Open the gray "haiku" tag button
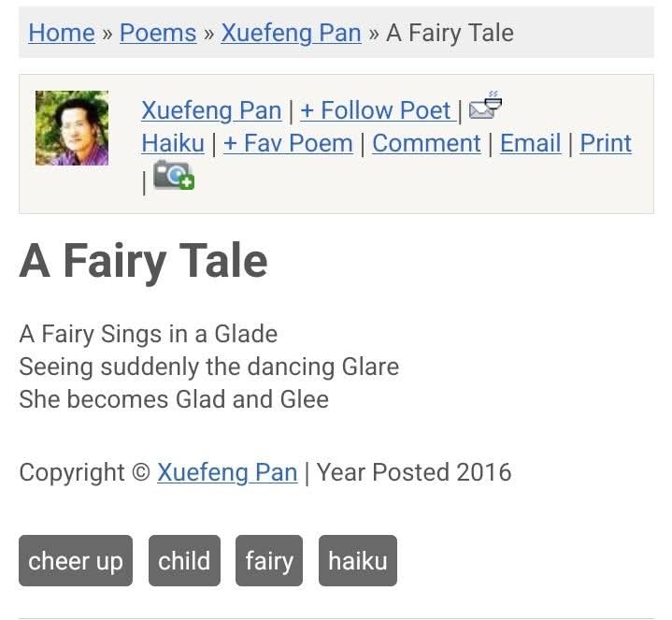The height and width of the screenshot is (620, 672). tap(358, 560)
